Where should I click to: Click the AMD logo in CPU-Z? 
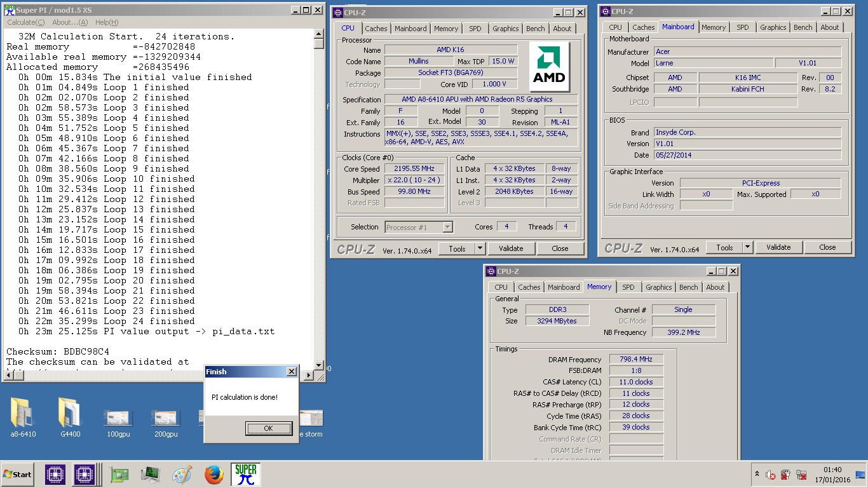click(x=548, y=67)
